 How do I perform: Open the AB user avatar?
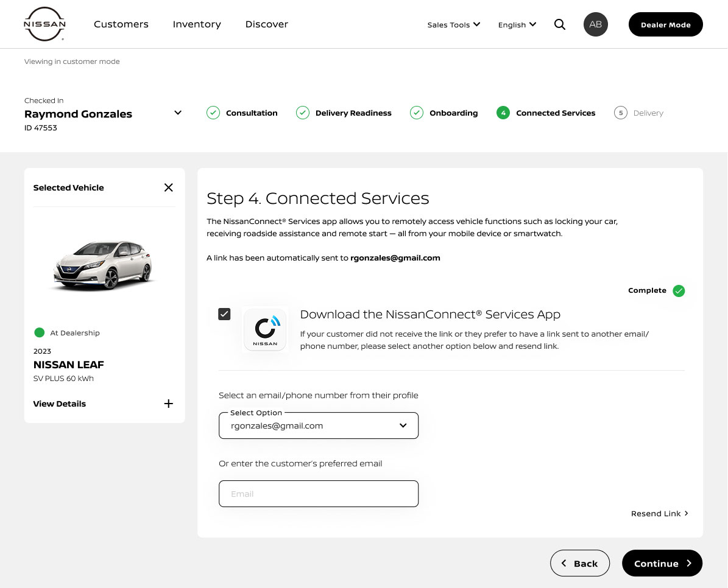(595, 24)
